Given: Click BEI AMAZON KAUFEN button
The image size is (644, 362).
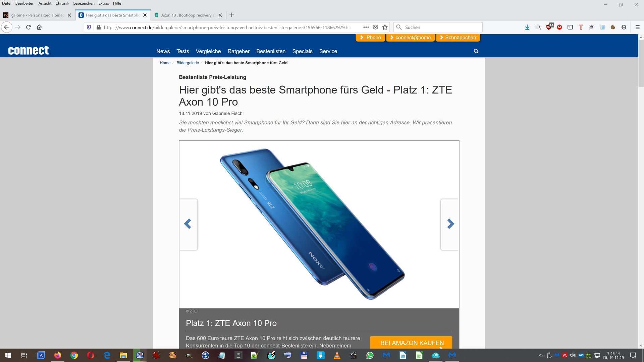Looking at the screenshot, I should tap(411, 343).
